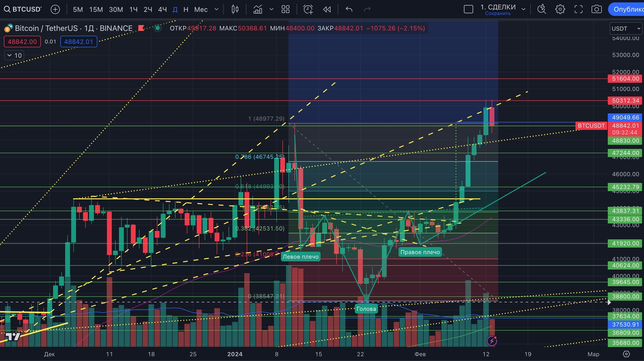Toggle fullscreen mode icon

(x=578, y=9)
